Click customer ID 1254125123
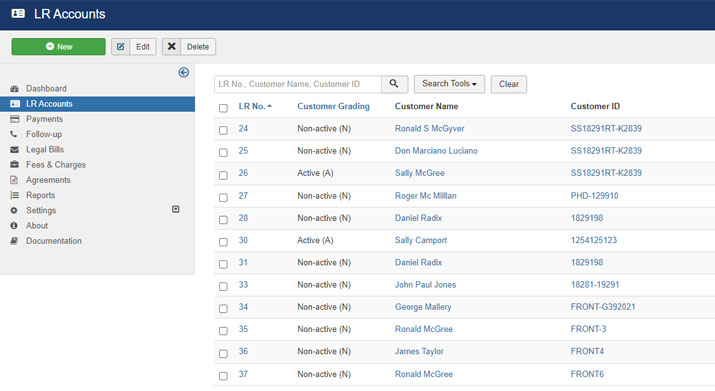Viewport: 715px width, 391px height. coord(594,240)
